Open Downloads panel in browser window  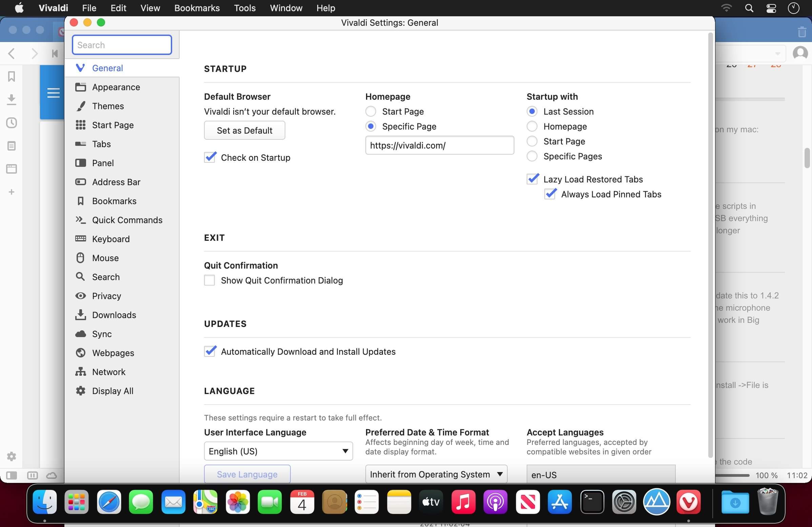(x=12, y=100)
